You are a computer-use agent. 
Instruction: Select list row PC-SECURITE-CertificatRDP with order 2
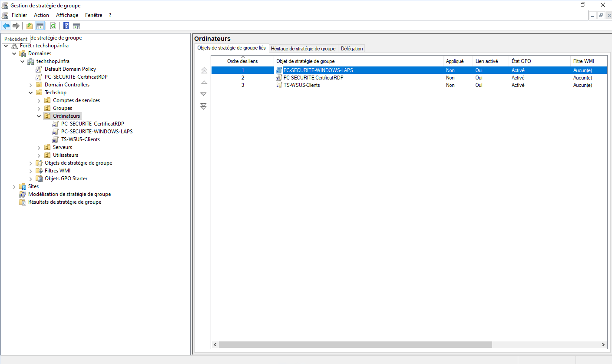tap(409, 78)
